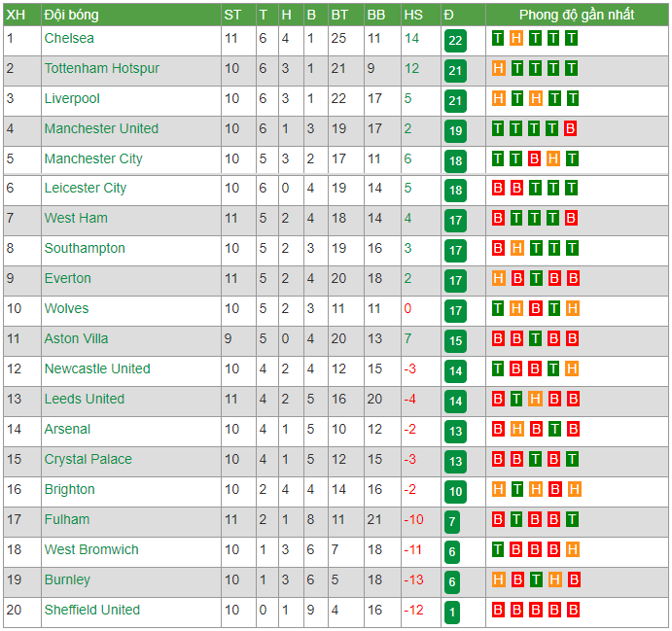Open the Liverpool team link
The height and width of the screenshot is (631, 672).
(x=72, y=98)
